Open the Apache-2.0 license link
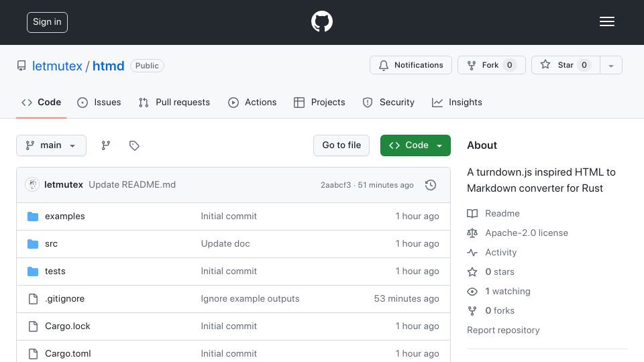Screen dimensions: 644x362 pyautogui.click(x=527, y=233)
